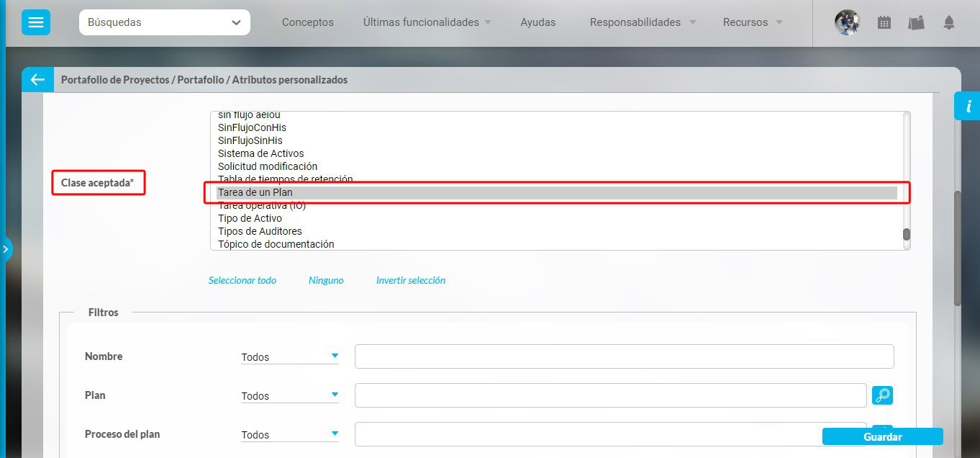Open the notifications bell
This screenshot has height=458, width=980.
[x=949, y=22]
